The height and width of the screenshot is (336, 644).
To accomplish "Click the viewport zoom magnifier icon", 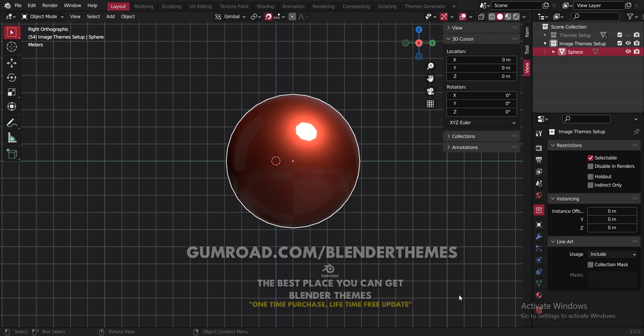I will click(430, 66).
